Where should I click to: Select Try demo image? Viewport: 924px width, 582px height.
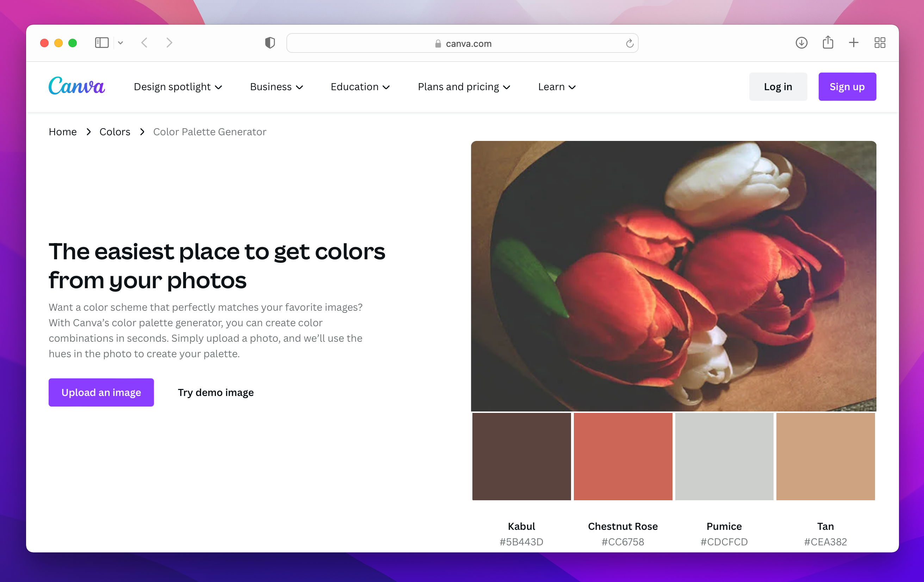tap(215, 392)
